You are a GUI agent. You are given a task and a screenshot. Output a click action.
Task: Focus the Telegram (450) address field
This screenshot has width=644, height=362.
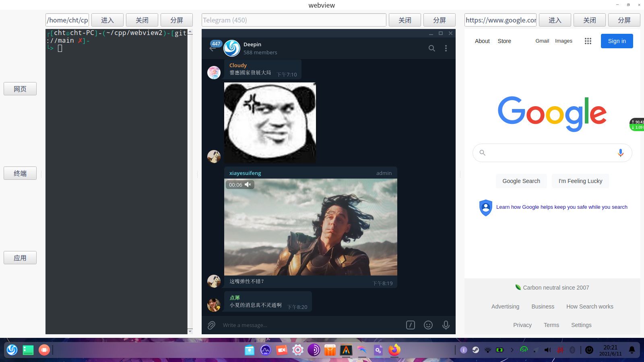294,20
